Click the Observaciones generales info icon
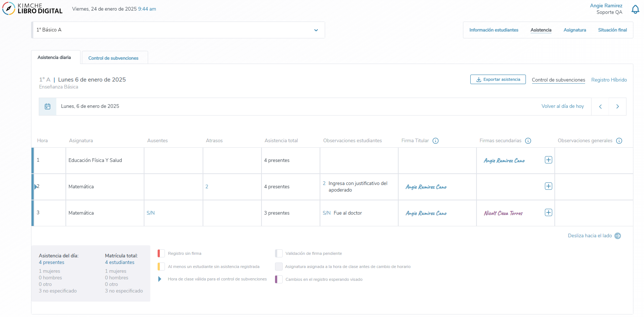 tap(619, 141)
